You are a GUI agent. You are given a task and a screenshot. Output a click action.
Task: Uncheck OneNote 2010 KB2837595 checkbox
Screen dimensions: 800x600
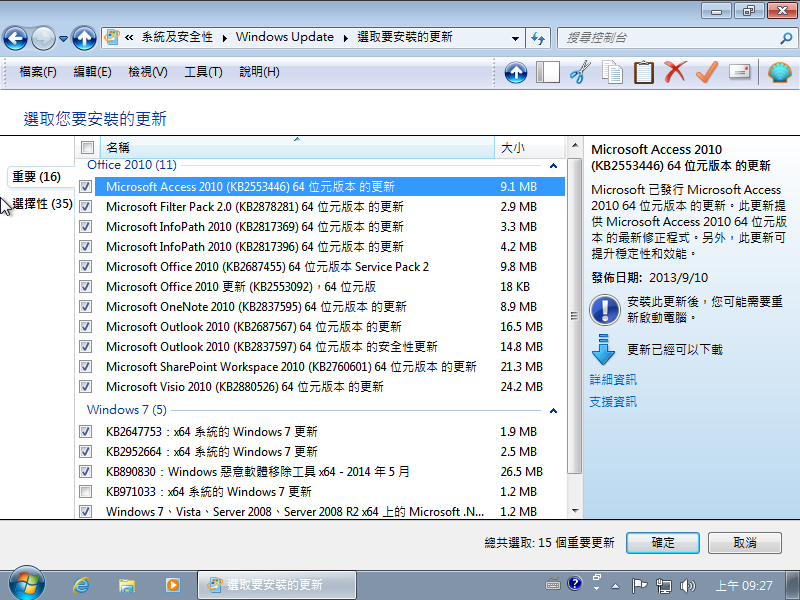coord(86,307)
